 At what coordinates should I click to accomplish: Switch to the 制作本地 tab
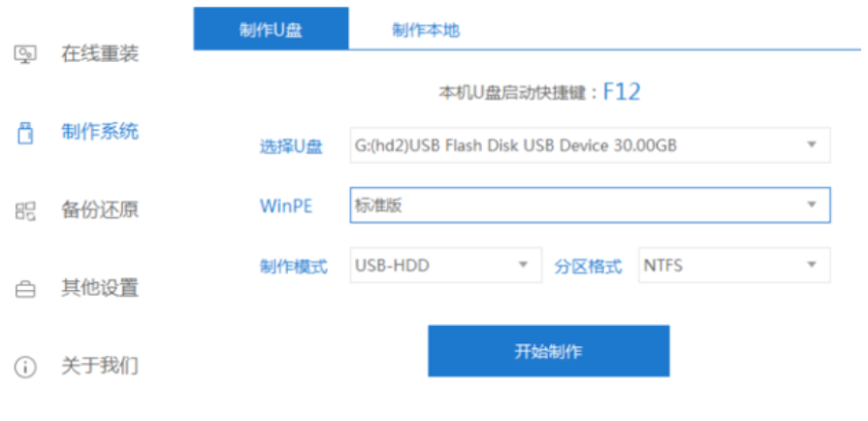pyautogui.click(x=426, y=29)
